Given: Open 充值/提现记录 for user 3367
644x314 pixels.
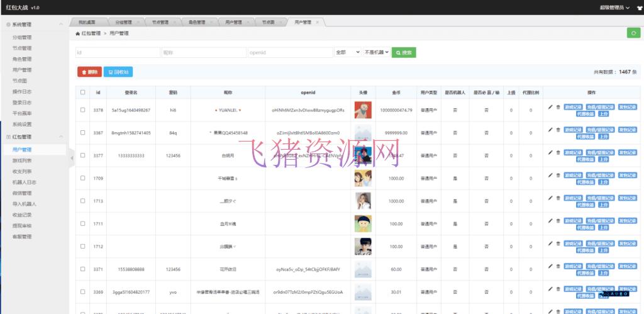Looking at the screenshot, I should pyautogui.click(x=601, y=130).
